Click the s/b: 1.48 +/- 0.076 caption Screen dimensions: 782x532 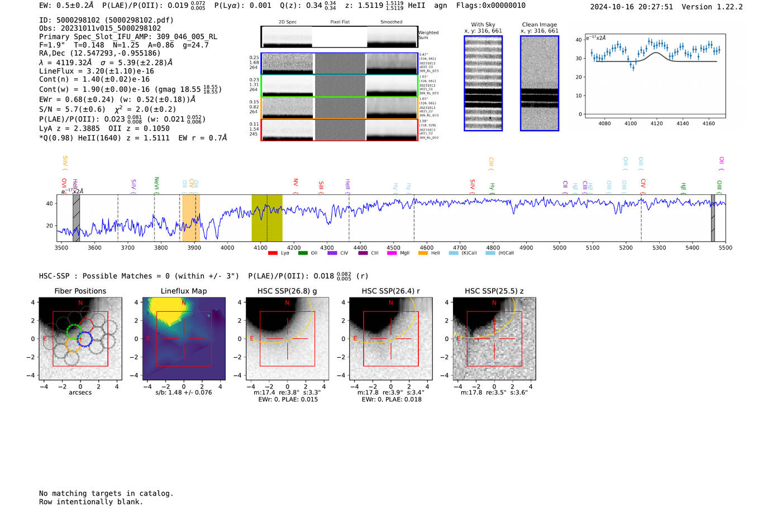[x=184, y=392]
